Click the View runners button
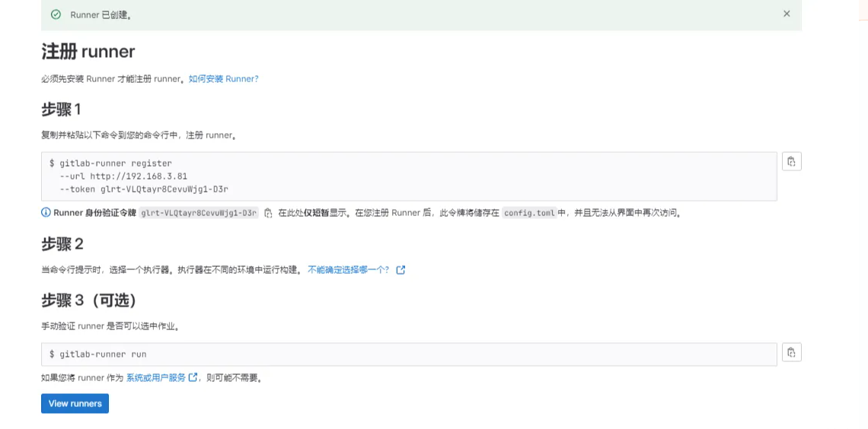The height and width of the screenshot is (429, 868). tap(75, 404)
